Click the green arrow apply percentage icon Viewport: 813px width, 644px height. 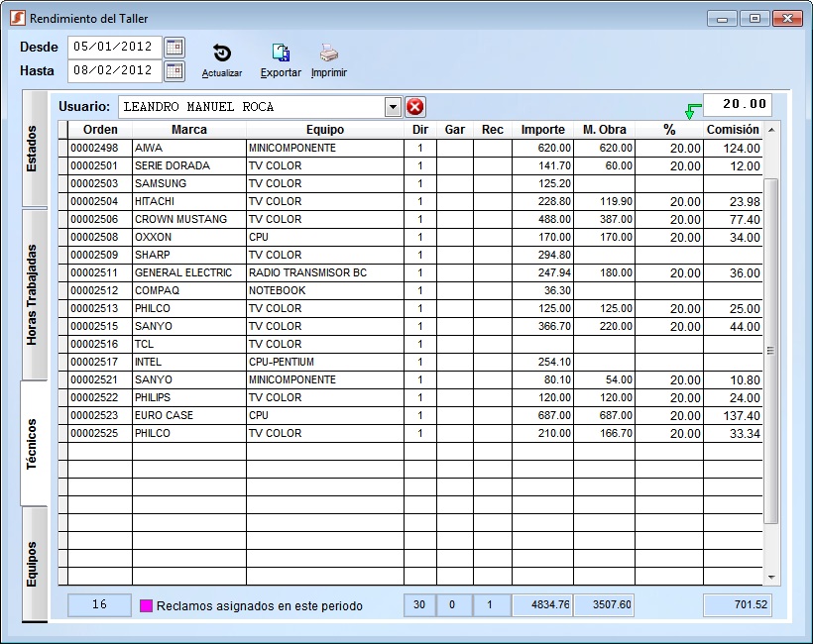tap(692, 110)
